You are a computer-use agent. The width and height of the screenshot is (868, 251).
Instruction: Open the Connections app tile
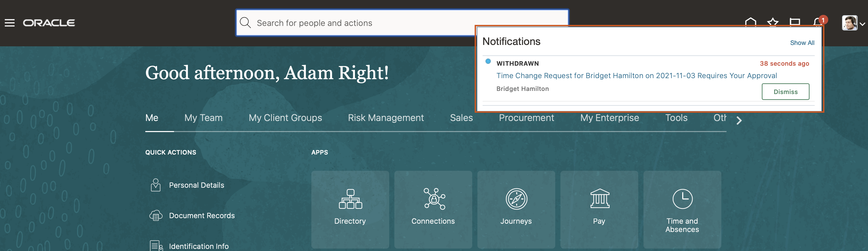(x=433, y=209)
